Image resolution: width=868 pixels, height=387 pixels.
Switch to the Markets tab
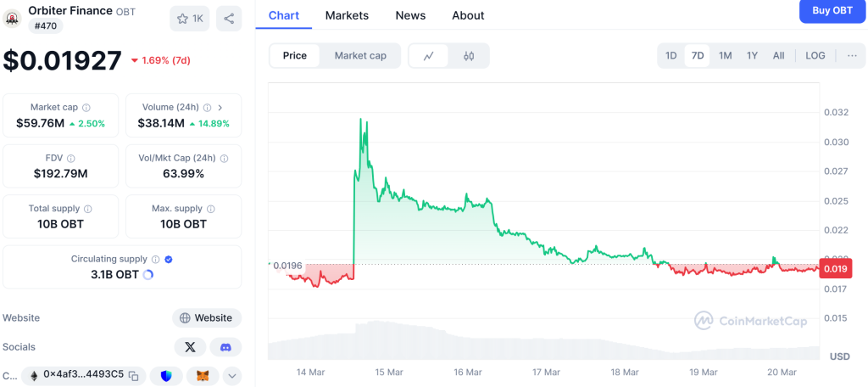[347, 15]
